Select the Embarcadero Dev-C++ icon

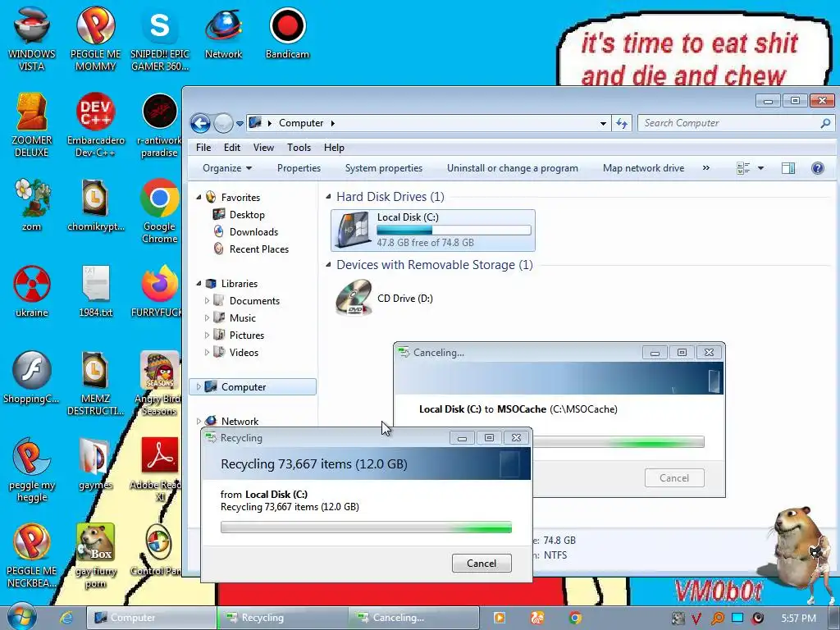tap(95, 125)
